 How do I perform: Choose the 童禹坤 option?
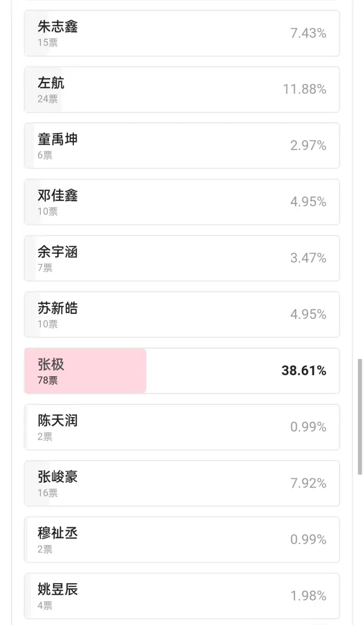click(x=181, y=146)
